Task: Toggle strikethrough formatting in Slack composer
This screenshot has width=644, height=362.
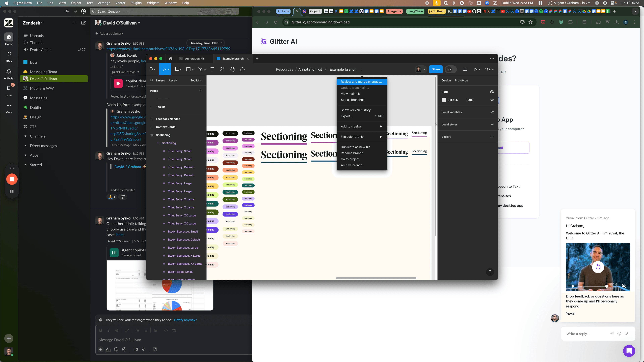Action: [x=117, y=330]
